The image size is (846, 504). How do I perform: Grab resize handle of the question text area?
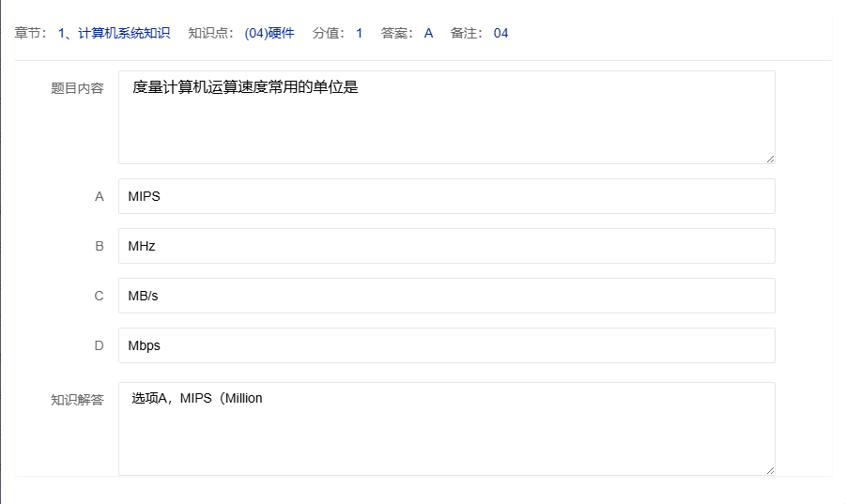click(x=770, y=159)
